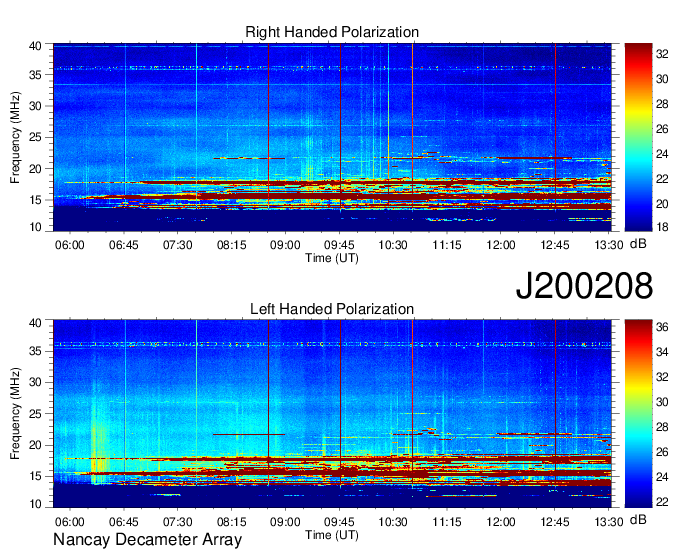Click the "12:00" time tick of Left Handed plot
Screen dimensions: 680x552
click(x=501, y=522)
